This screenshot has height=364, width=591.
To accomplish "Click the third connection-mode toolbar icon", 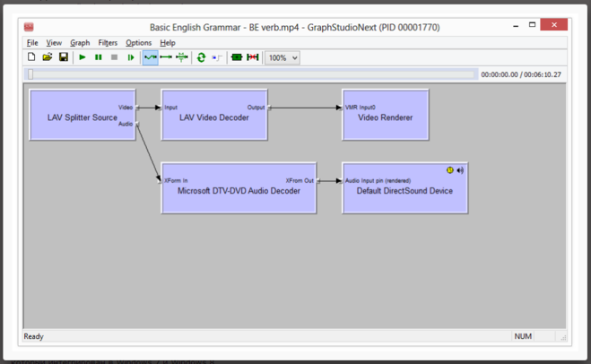I will point(182,57).
